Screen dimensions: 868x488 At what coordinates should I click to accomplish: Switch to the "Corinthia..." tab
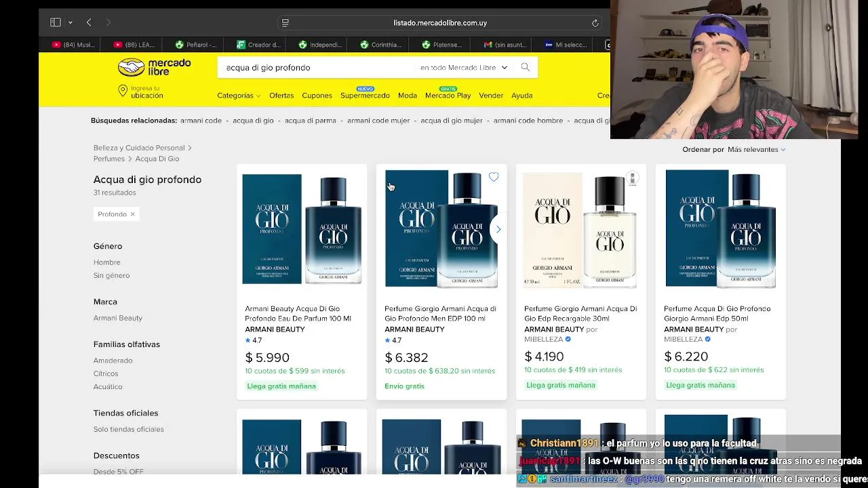(x=380, y=45)
